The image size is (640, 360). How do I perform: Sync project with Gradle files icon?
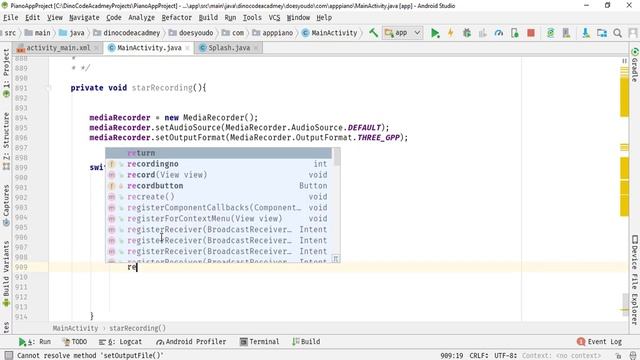pos(551,33)
